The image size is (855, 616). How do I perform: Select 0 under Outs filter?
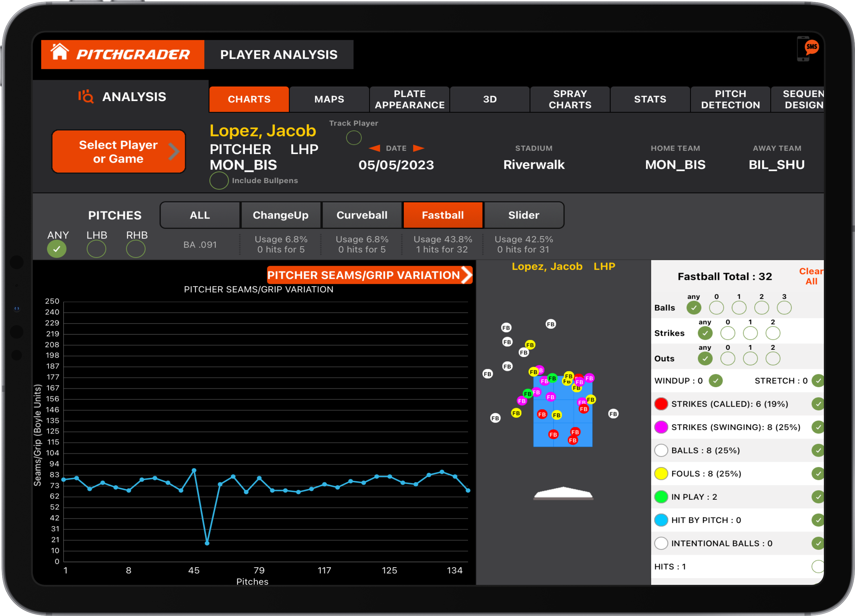(x=727, y=359)
